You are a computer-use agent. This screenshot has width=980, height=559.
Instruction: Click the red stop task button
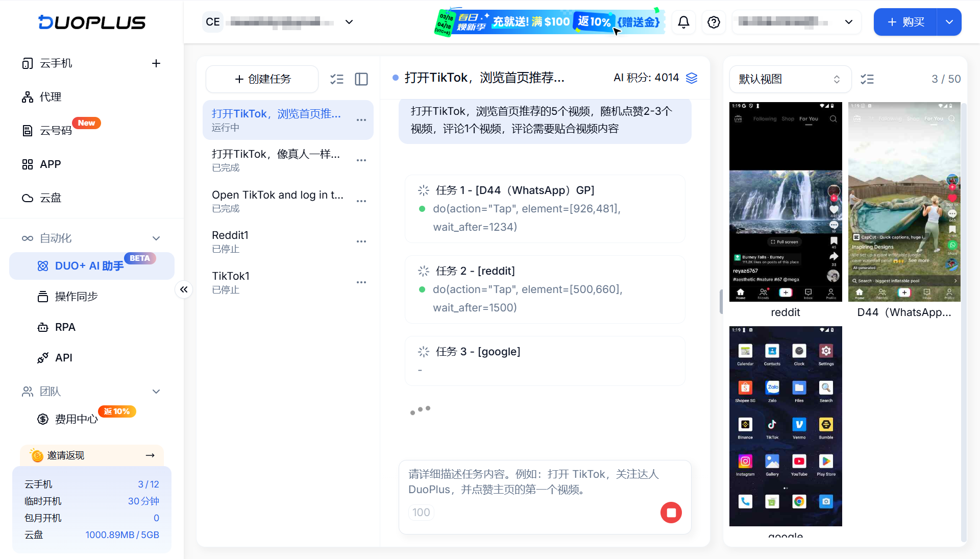click(x=671, y=512)
